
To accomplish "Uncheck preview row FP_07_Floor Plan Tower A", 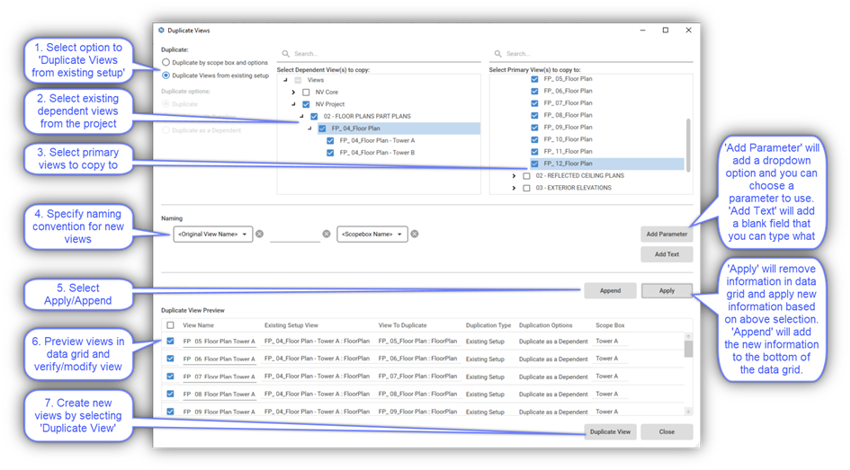I will click(170, 376).
